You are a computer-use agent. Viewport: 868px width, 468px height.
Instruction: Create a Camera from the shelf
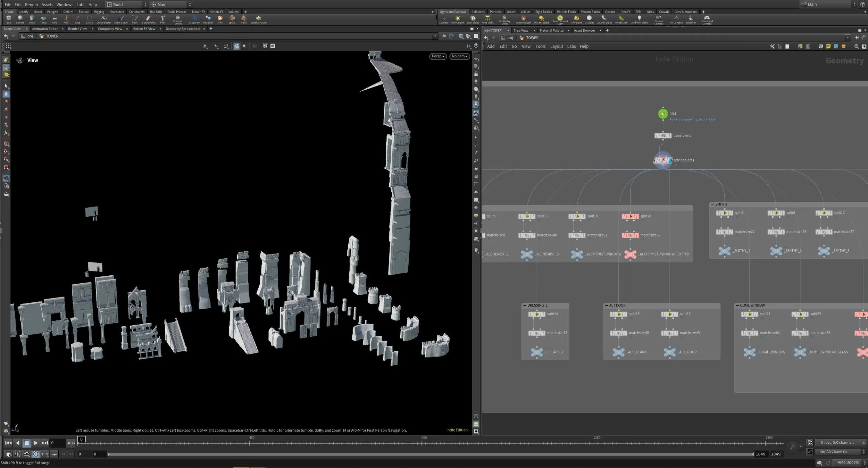click(444, 19)
